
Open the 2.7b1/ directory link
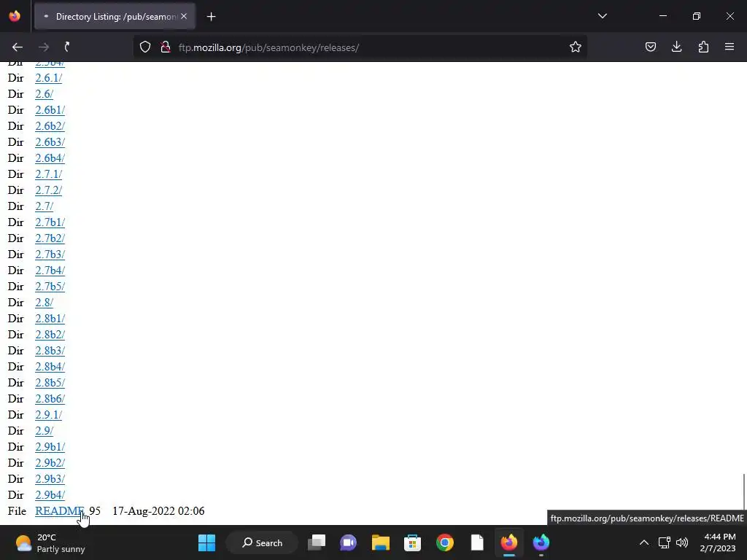50,222
